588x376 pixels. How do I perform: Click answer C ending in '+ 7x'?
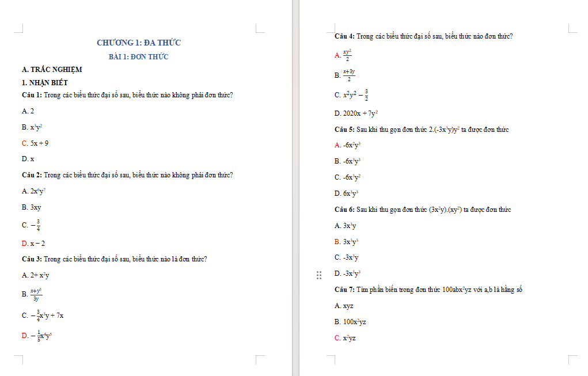click(43, 316)
